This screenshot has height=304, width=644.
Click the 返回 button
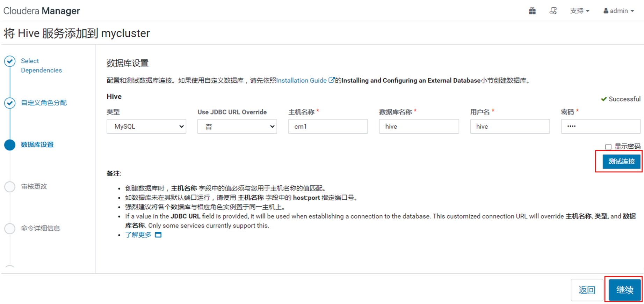click(587, 290)
